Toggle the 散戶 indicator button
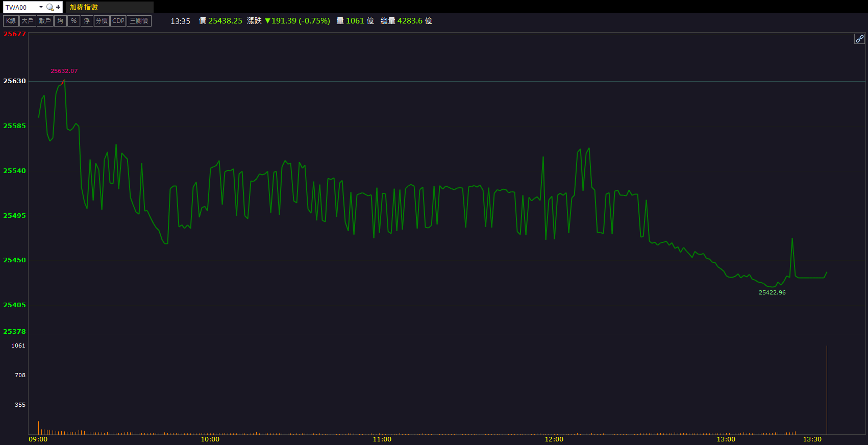The image size is (868, 445). (45, 21)
